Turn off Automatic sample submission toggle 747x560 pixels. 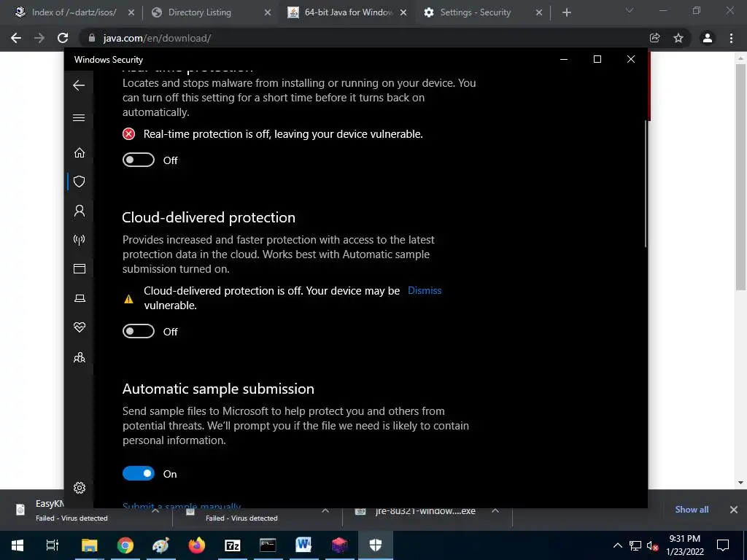(138, 473)
